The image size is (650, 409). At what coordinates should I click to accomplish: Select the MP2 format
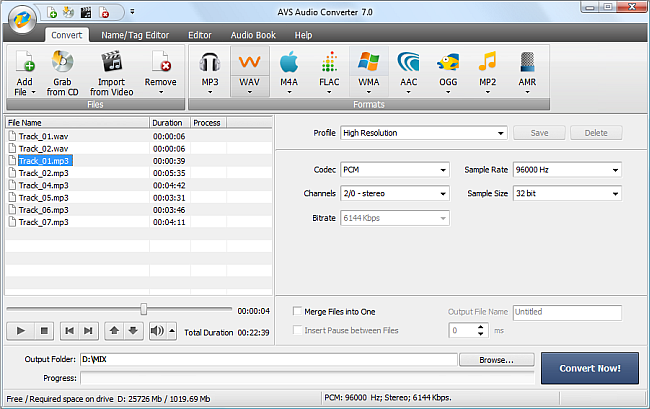pyautogui.click(x=488, y=72)
